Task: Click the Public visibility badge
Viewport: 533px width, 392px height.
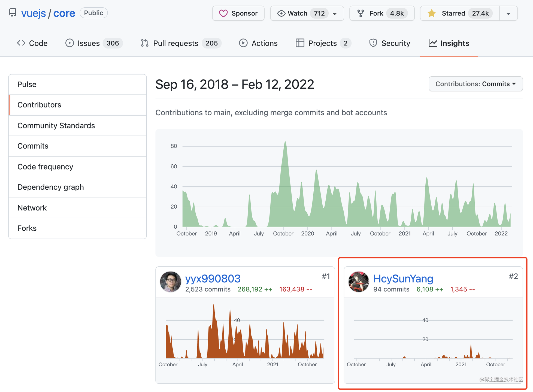Action: click(93, 13)
